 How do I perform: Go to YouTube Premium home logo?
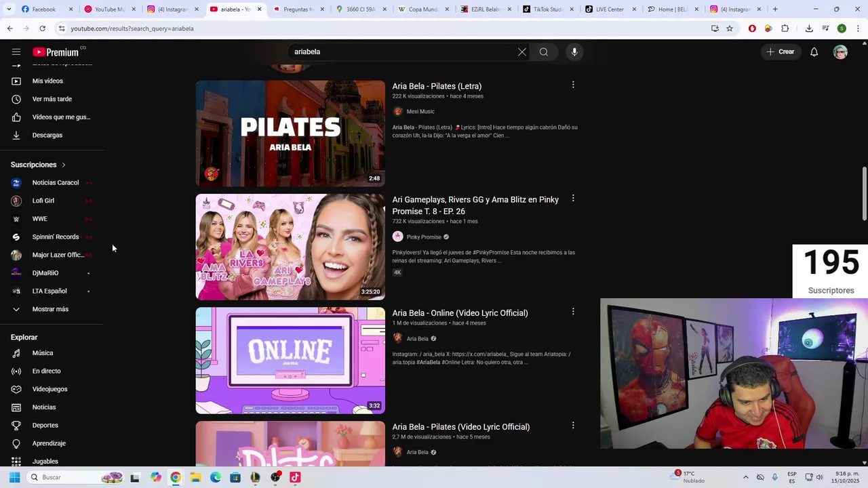click(56, 52)
